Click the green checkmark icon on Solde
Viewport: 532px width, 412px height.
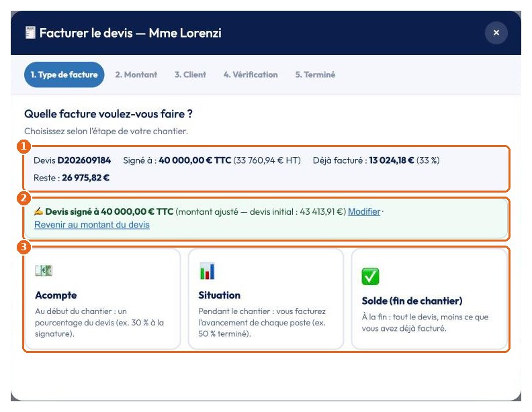pyautogui.click(x=371, y=276)
